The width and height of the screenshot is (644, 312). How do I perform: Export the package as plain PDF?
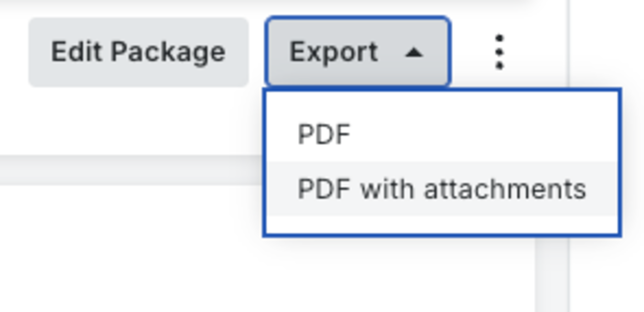click(x=442, y=134)
